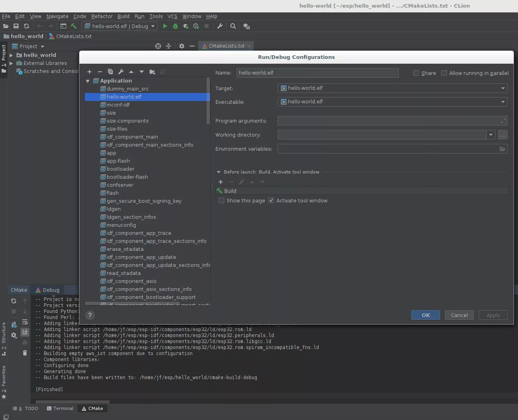Select menuconfig configuration in list
This screenshot has width=518, height=420.
coord(121,225)
